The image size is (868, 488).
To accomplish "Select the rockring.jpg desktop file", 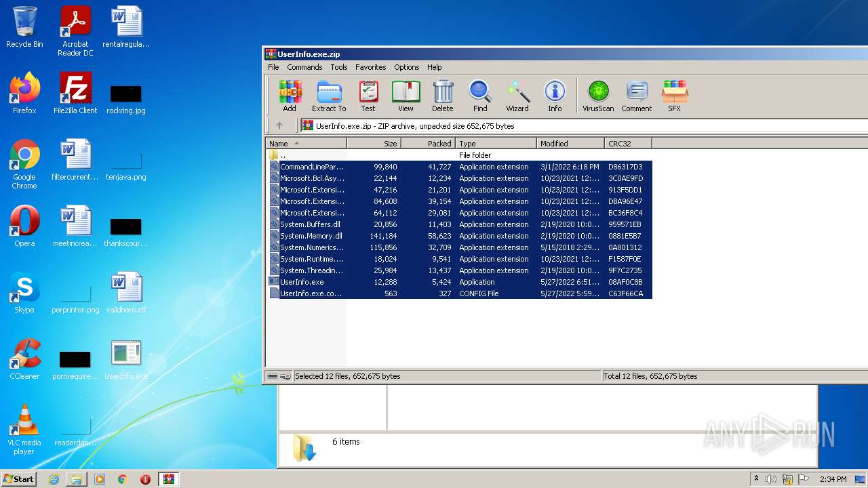I will pos(126,98).
